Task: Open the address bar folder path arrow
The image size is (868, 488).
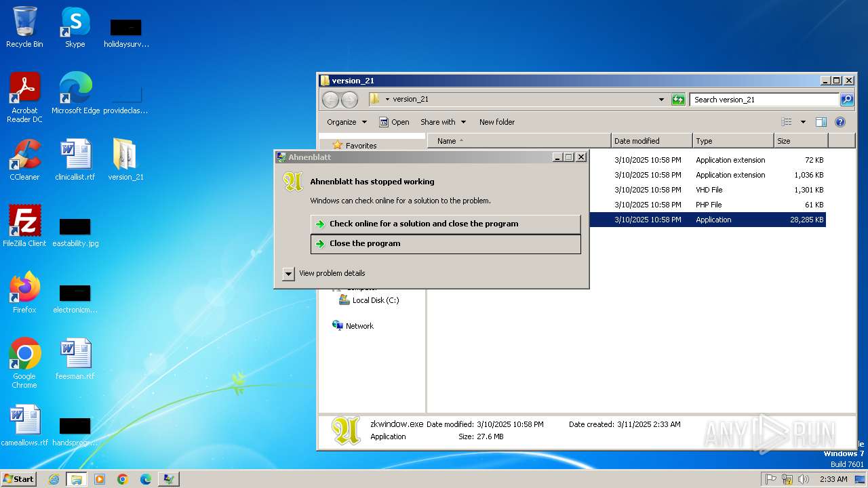Action: [387, 99]
